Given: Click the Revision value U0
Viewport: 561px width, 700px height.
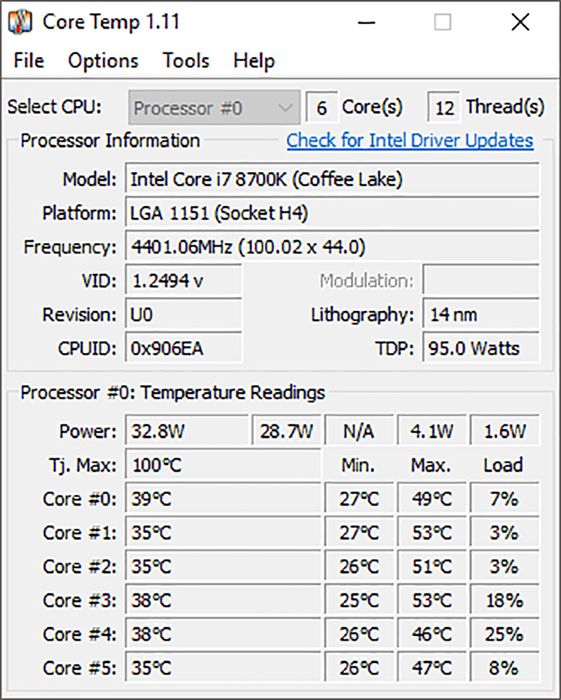Looking at the screenshot, I should tap(183, 315).
